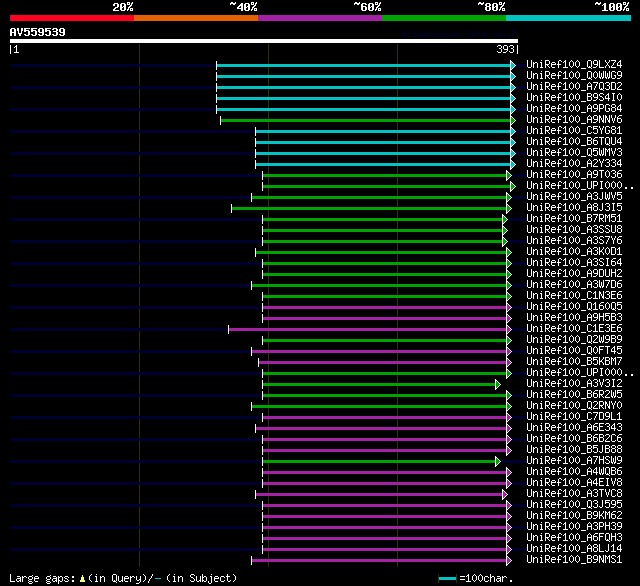Select the UniRef100_A9NNV6 entry
The image size is (640, 586).
574,120
